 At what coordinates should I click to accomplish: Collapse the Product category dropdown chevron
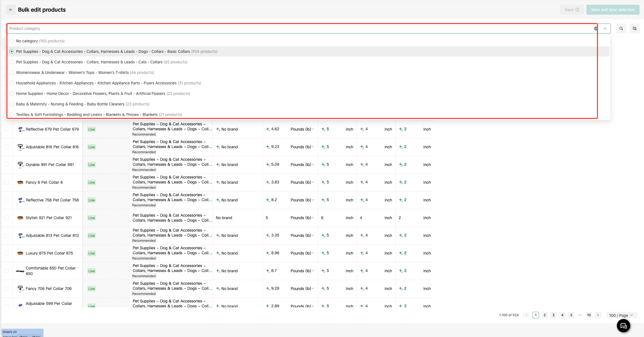click(x=605, y=28)
